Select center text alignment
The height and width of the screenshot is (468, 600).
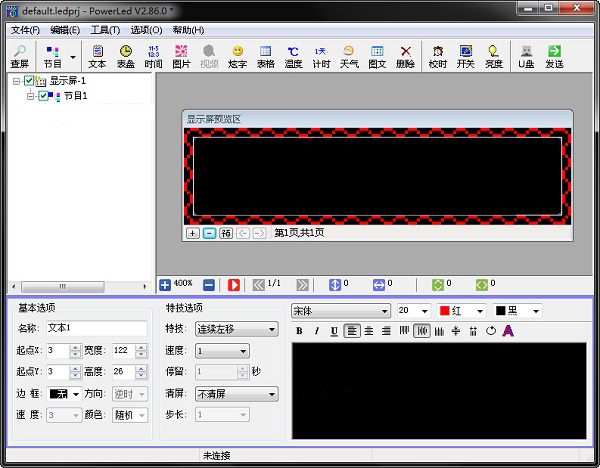coord(369,331)
